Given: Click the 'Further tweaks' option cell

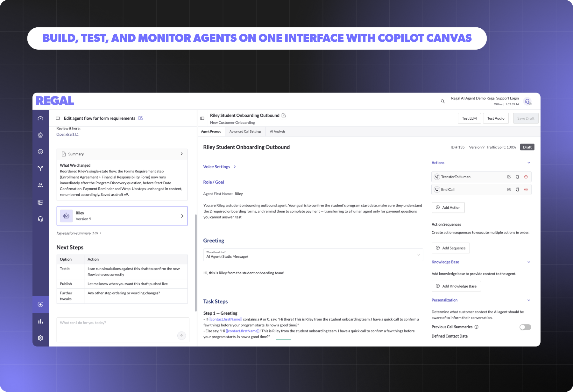Looking at the screenshot, I should pyautogui.click(x=70, y=296).
